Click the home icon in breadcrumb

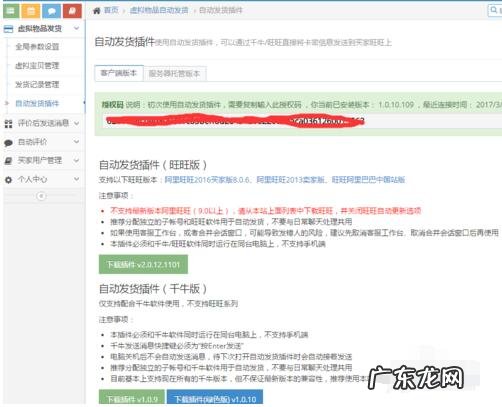tap(97, 11)
